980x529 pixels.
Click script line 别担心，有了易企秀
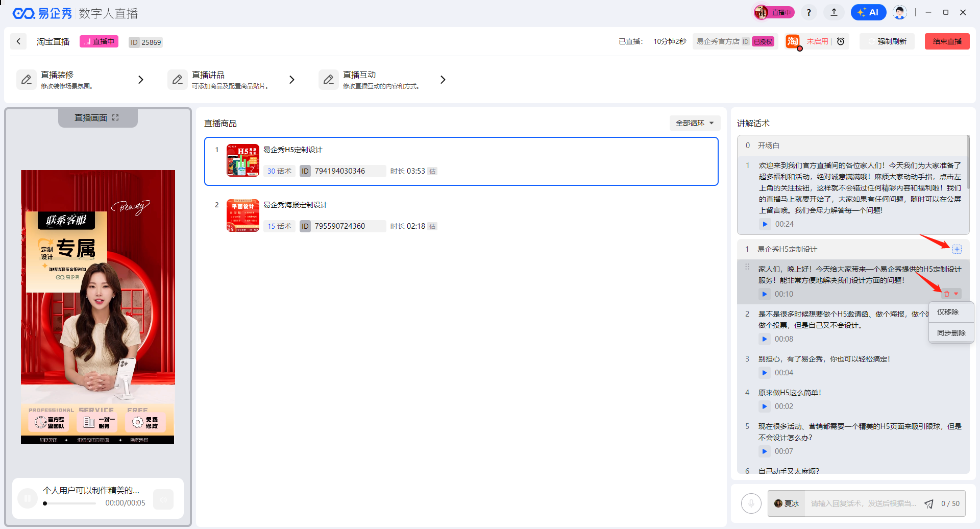tap(824, 359)
